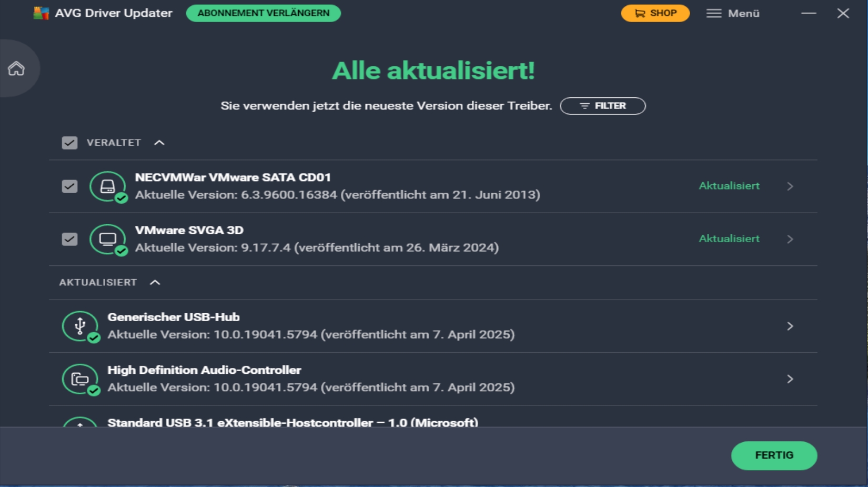This screenshot has width=868, height=487.
Task: Open the Menü hamburger menu
Action: (733, 13)
